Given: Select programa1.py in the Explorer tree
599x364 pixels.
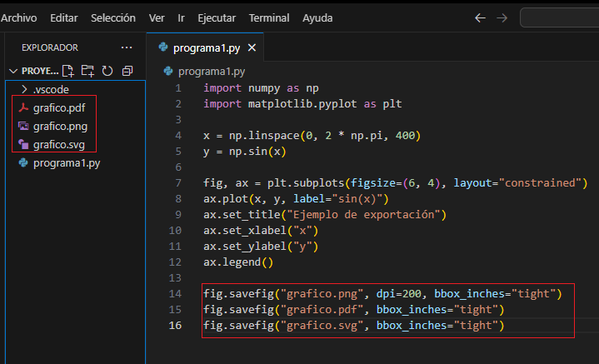Looking at the screenshot, I should (x=67, y=163).
